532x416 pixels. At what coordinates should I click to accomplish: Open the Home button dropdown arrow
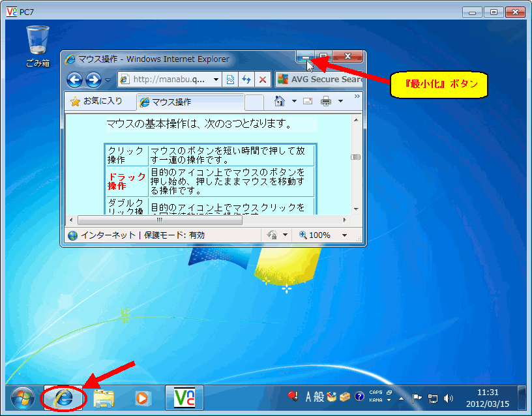[293, 102]
